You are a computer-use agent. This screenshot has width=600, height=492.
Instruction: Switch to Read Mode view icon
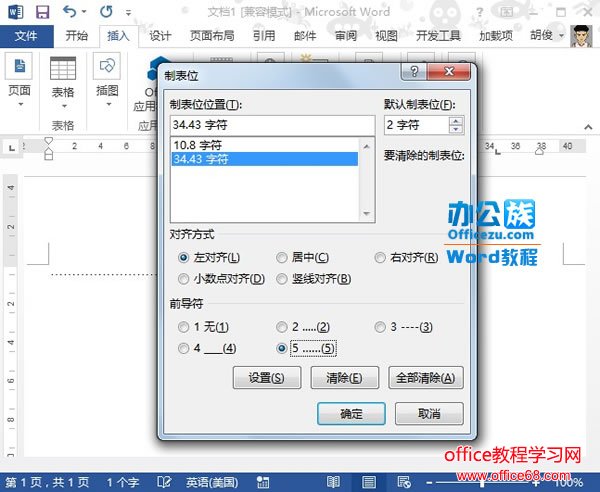333,482
